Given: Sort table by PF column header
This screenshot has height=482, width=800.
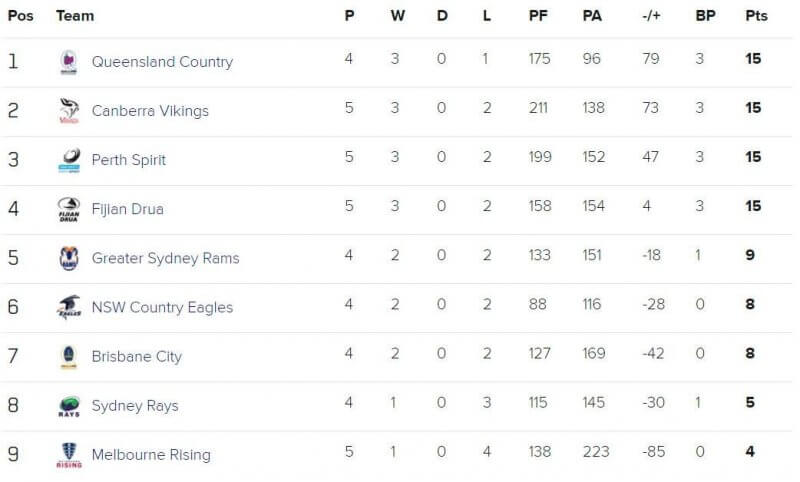Looking at the screenshot, I should pos(538,16).
